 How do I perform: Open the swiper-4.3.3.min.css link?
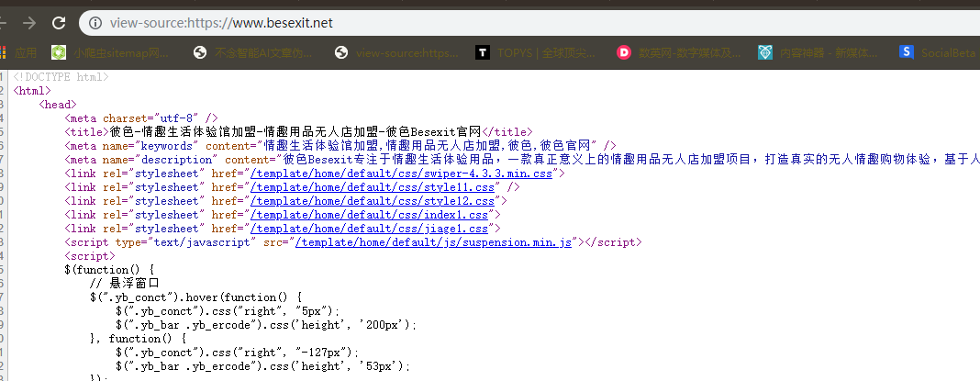pos(401,174)
